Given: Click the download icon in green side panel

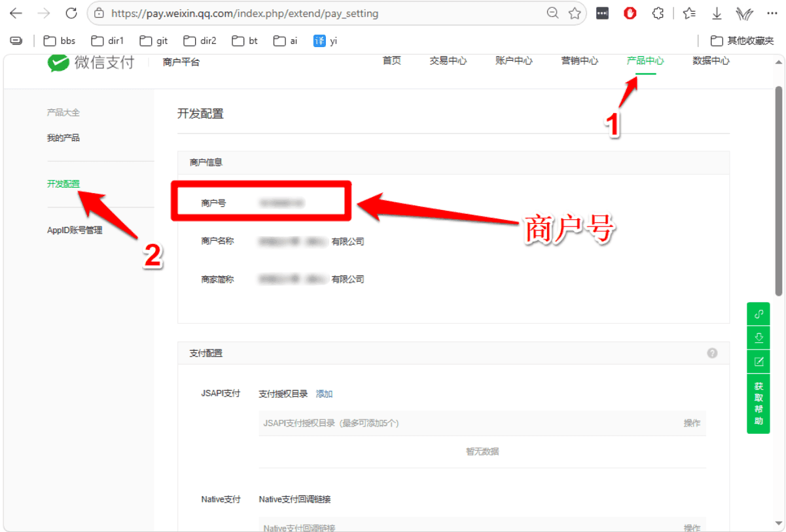Looking at the screenshot, I should click(759, 338).
